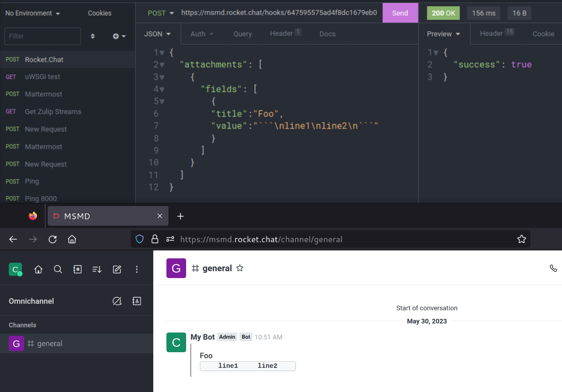
Task: Open the Preview response dropdown
Action: (443, 34)
